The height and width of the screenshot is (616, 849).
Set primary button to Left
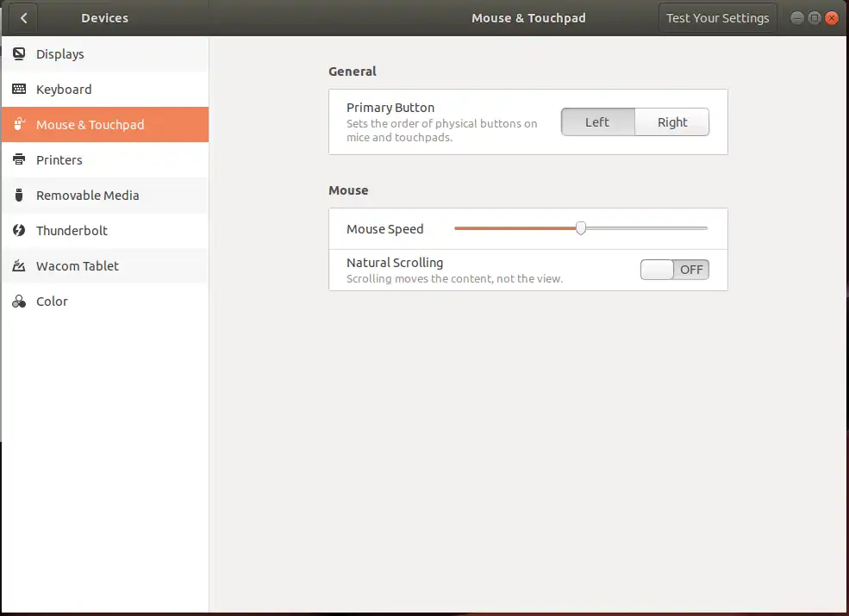click(598, 121)
